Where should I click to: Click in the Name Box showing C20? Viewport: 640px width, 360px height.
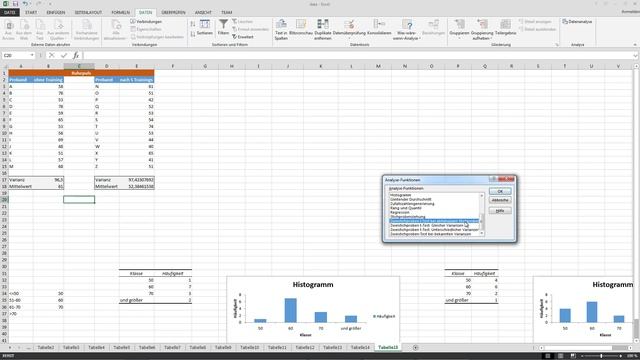click(16, 55)
